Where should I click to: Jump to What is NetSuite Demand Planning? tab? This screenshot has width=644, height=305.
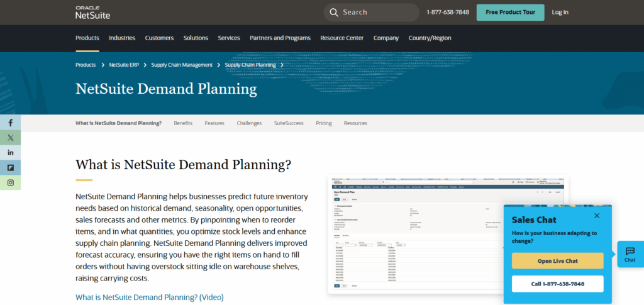(119, 123)
